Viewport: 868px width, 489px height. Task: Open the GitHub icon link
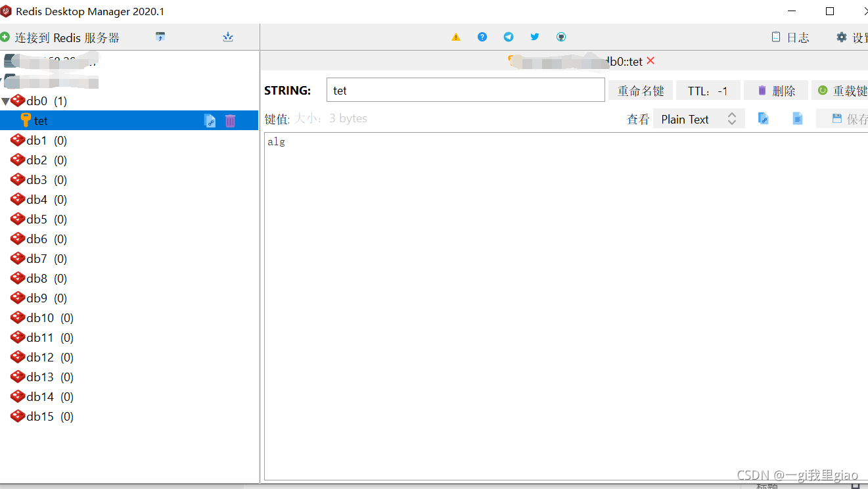coord(561,37)
